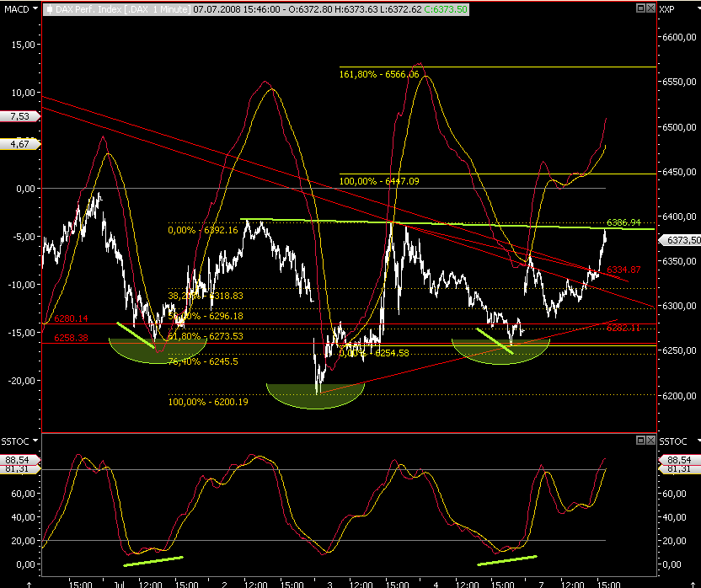
Task: Select the green half-circle at the 6200 low
Action: pyautogui.click(x=315, y=396)
